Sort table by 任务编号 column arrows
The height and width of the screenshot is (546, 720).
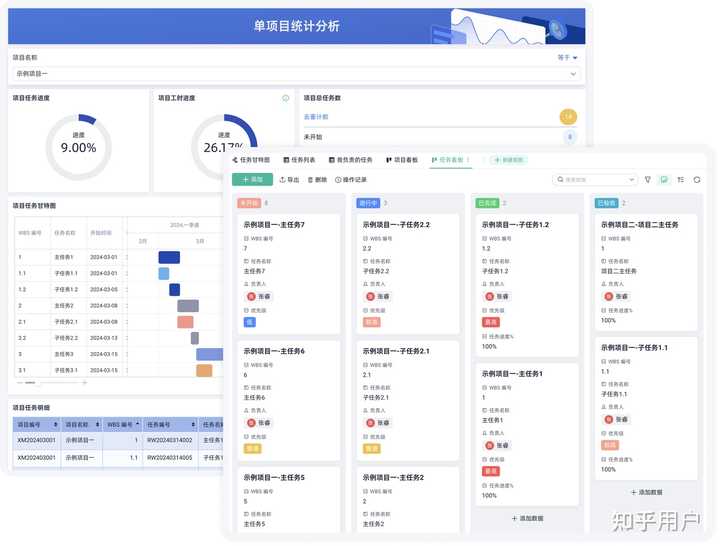pos(193,425)
